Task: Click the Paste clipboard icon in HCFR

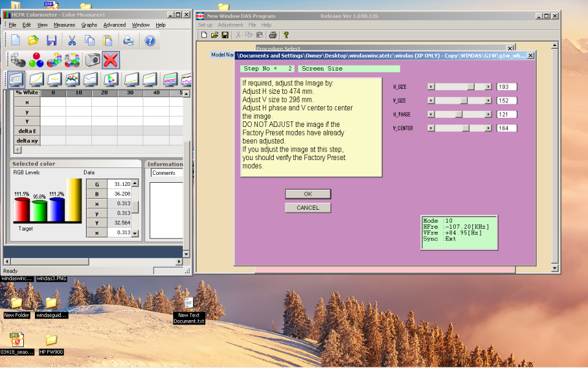Action: (108, 40)
